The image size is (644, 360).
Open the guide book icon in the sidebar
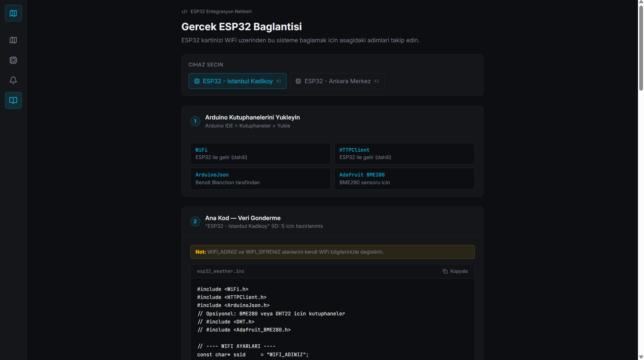[13, 100]
